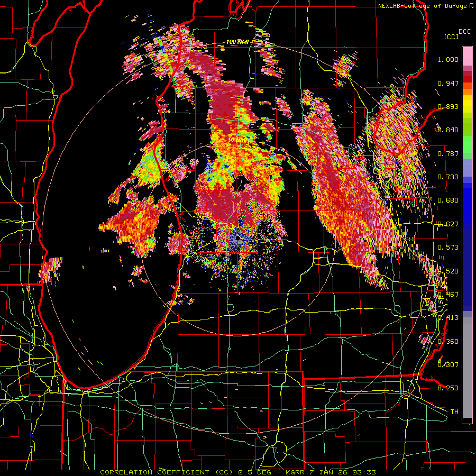Select the 0.307 scale value

click(x=448, y=365)
